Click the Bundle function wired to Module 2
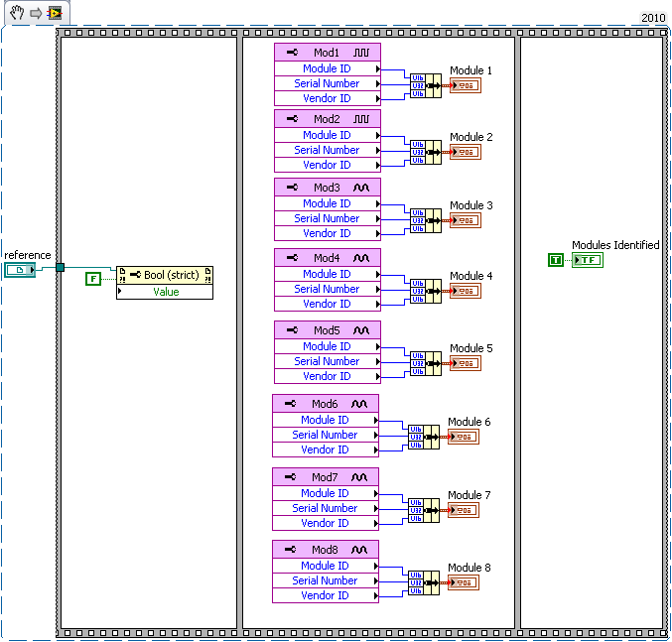 [x=426, y=152]
